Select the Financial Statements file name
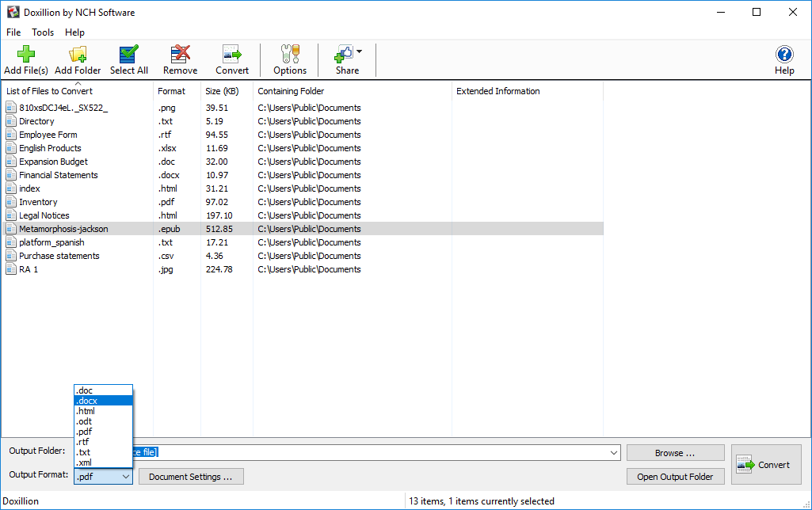 [x=59, y=175]
